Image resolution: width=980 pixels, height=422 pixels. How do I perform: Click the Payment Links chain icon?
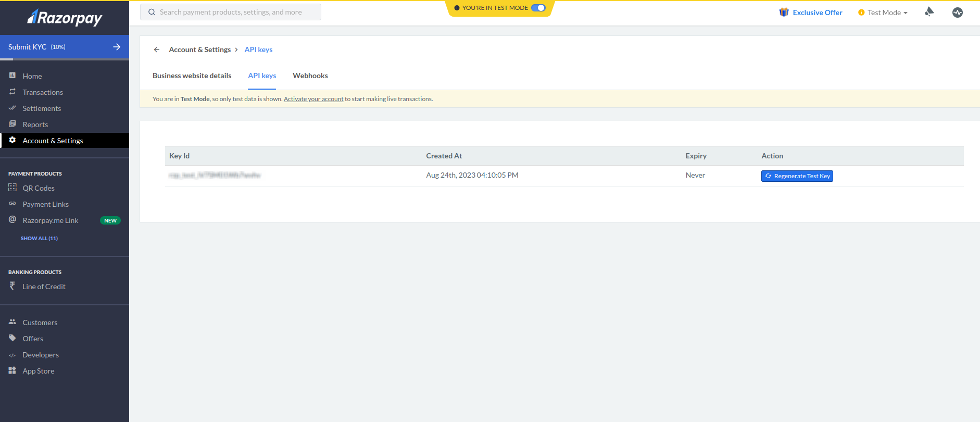[12, 204]
